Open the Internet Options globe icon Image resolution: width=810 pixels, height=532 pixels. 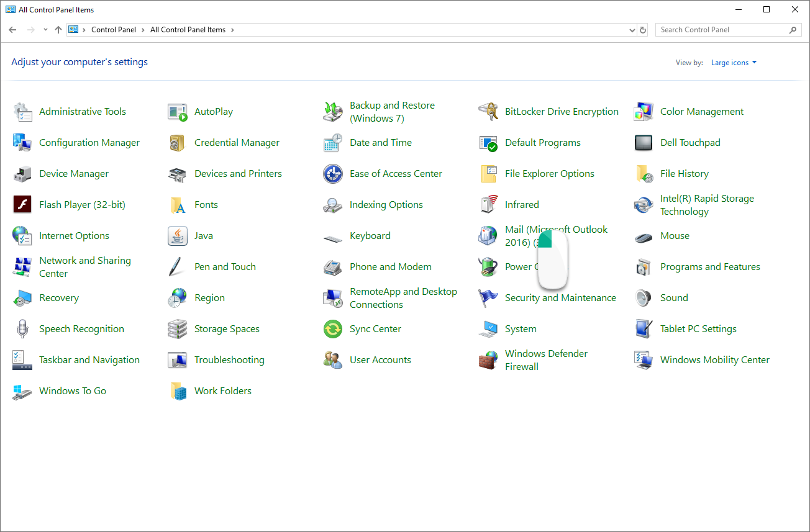22,236
